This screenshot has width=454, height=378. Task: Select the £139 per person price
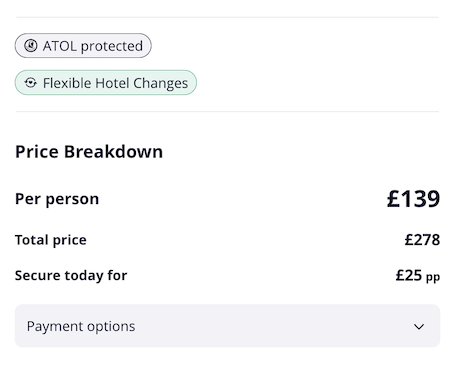click(x=413, y=199)
